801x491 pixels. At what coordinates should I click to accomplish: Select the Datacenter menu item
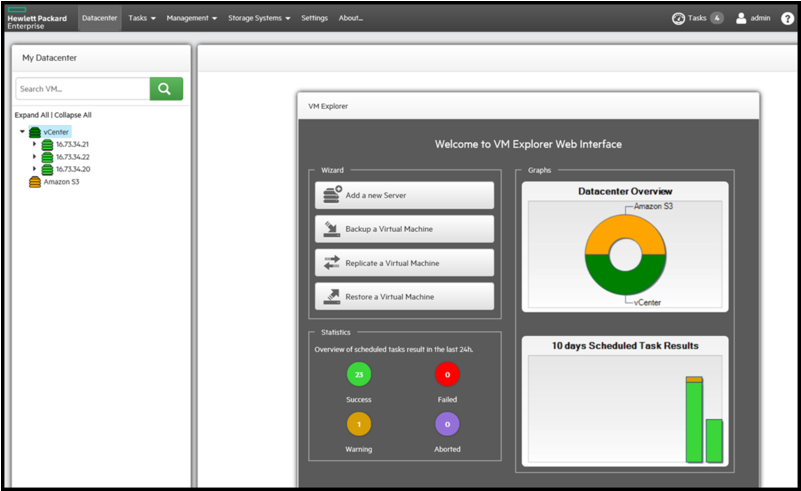pos(100,18)
